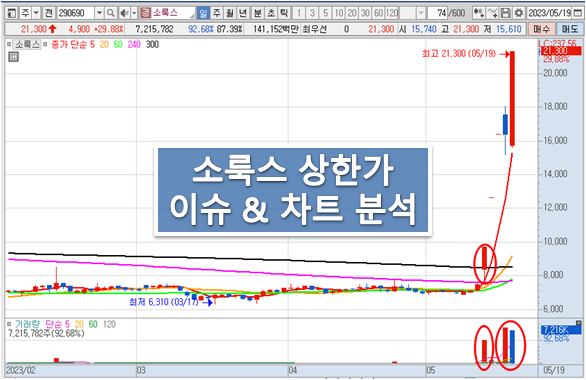Click the 최저 6,310 (03/17) annotation

point(164,302)
